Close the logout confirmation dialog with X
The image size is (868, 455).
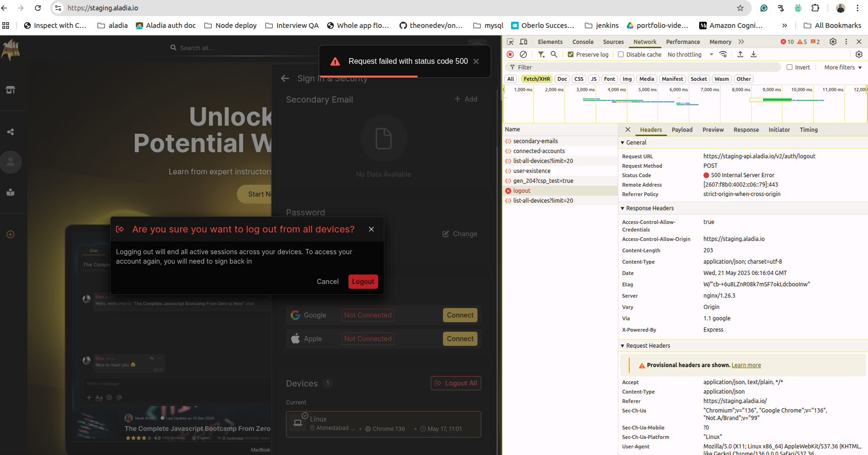(x=371, y=229)
